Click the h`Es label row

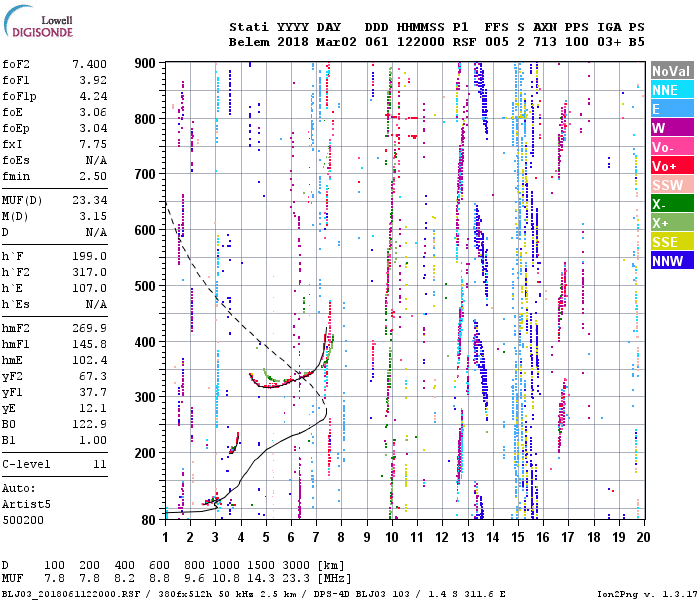[x=54, y=304]
